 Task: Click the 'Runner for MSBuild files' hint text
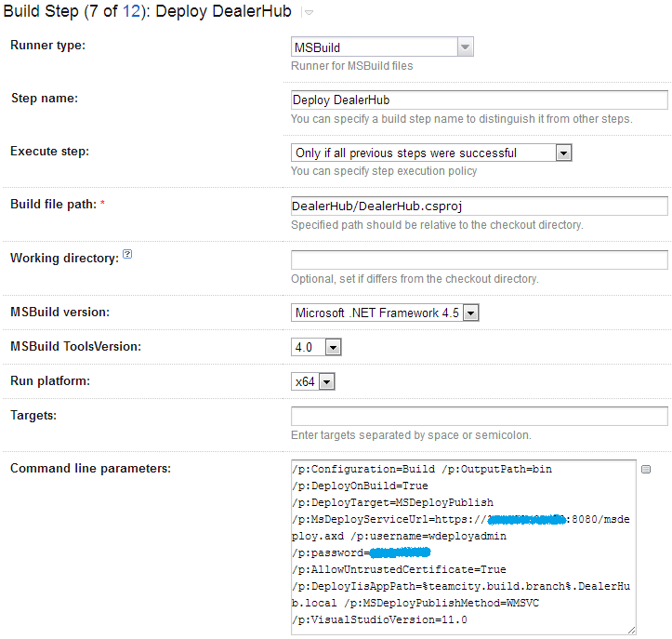click(x=352, y=66)
